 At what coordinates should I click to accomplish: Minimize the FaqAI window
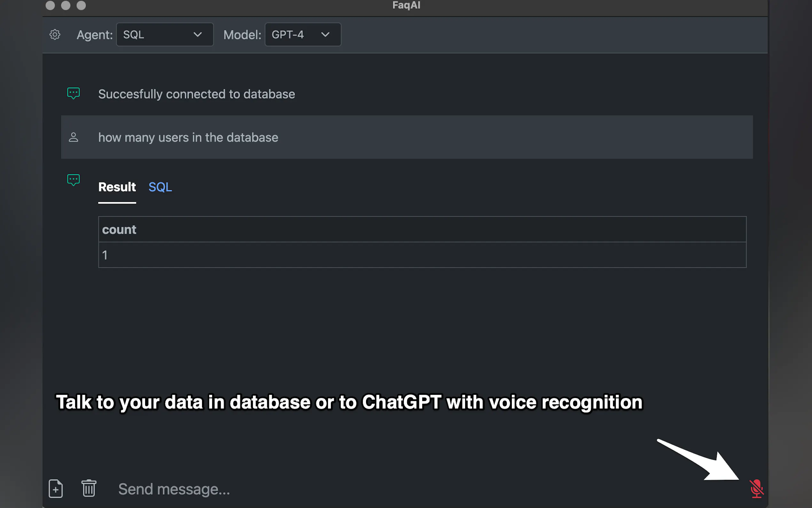tap(66, 5)
